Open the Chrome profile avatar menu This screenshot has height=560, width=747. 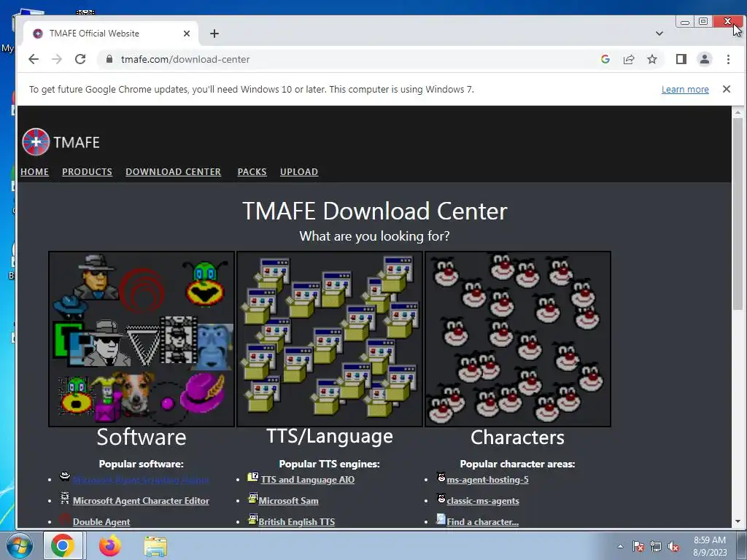point(705,59)
